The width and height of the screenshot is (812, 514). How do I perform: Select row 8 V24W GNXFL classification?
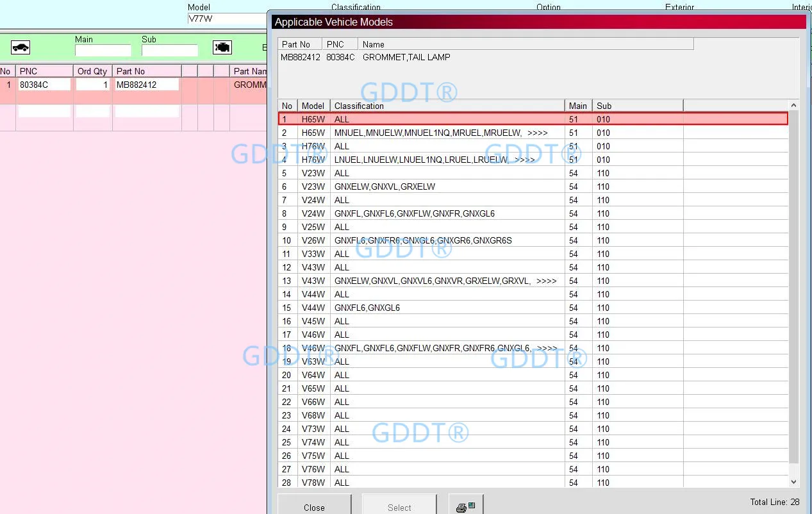tap(533, 213)
